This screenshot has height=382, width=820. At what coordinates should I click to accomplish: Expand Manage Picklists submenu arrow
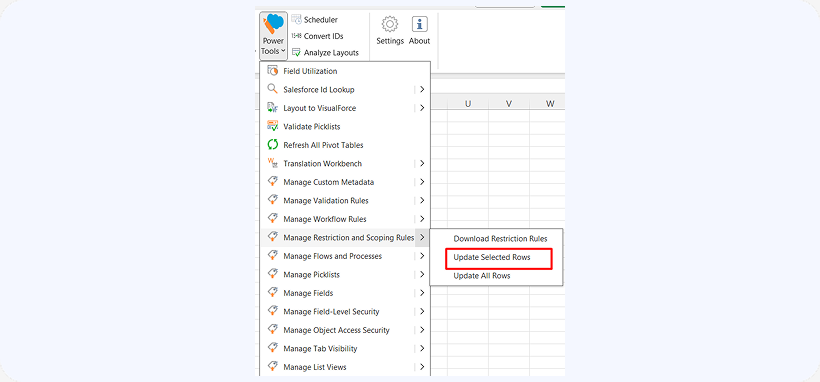(422, 274)
